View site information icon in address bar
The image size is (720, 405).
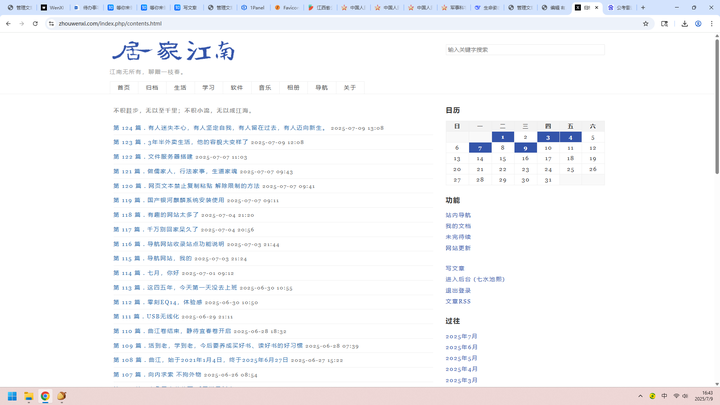51,23
